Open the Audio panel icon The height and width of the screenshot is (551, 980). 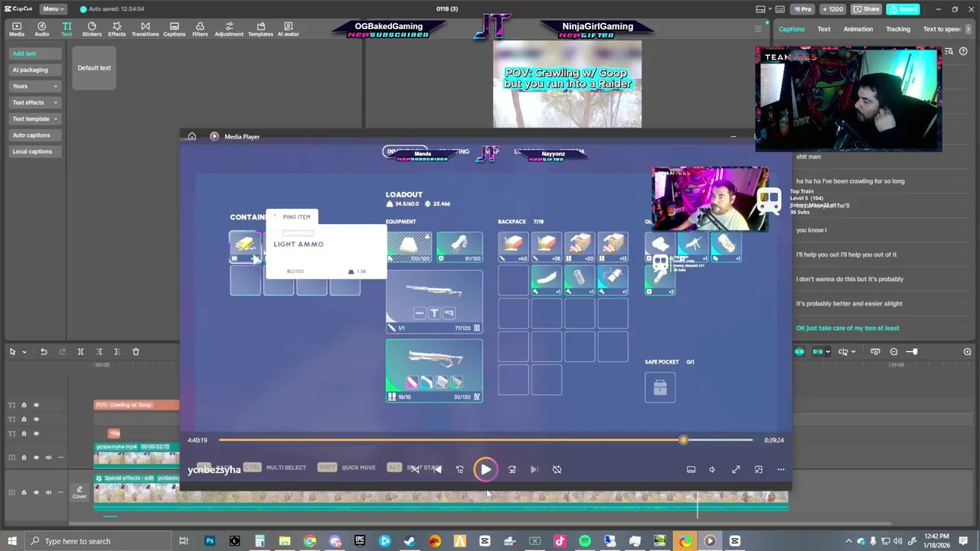[x=42, y=29]
